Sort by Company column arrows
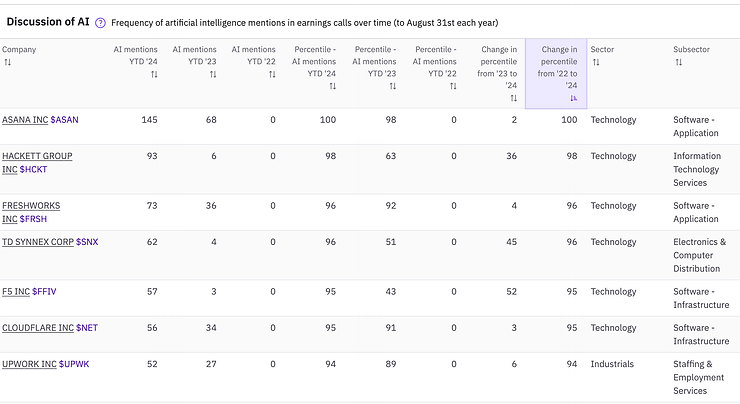 tap(7, 62)
